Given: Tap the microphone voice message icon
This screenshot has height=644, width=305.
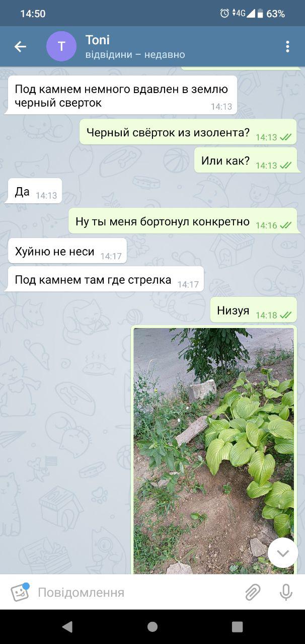Looking at the screenshot, I should [x=286, y=592].
